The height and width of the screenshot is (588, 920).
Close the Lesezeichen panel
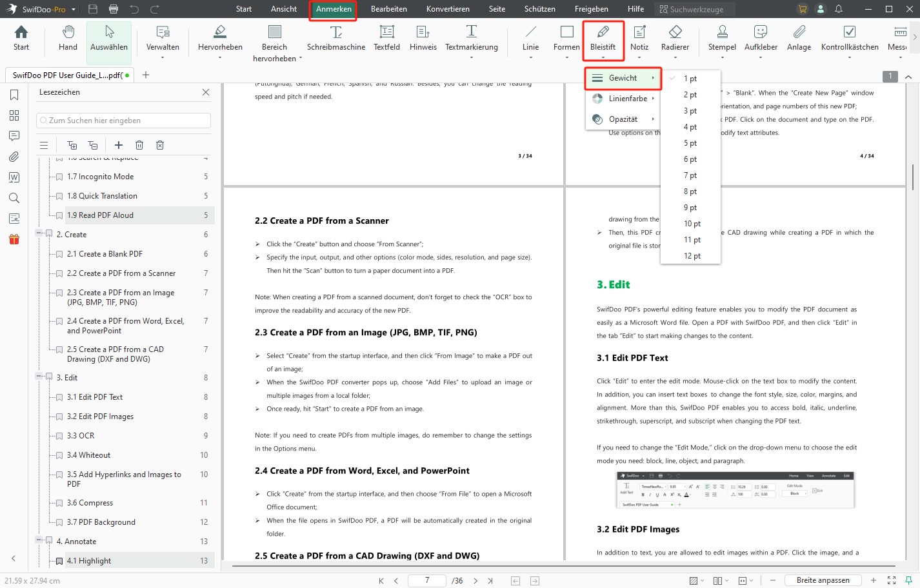pyautogui.click(x=206, y=92)
